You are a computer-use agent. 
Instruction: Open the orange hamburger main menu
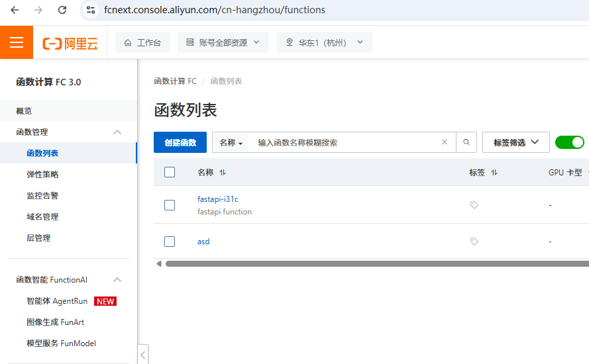17,42
